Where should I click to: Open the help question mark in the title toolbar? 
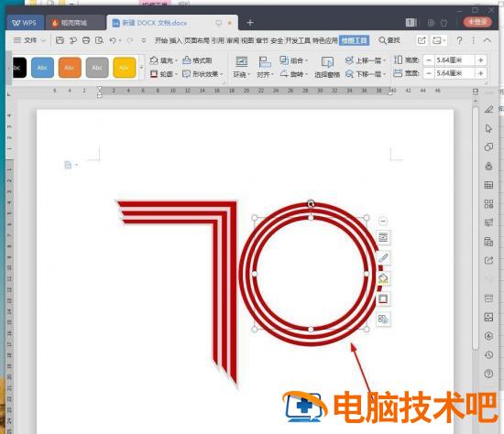click(459, 40)
